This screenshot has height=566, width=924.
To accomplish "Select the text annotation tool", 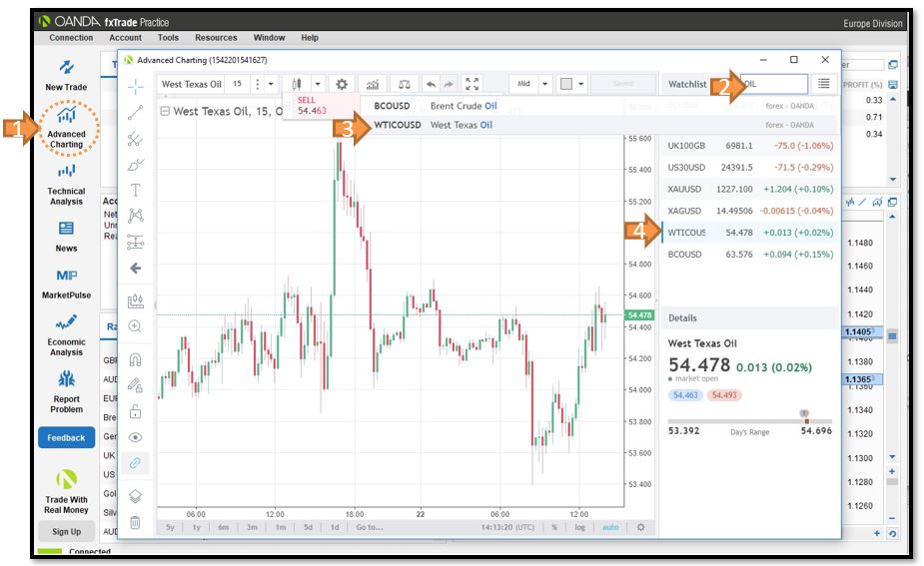I will (136, 190).
